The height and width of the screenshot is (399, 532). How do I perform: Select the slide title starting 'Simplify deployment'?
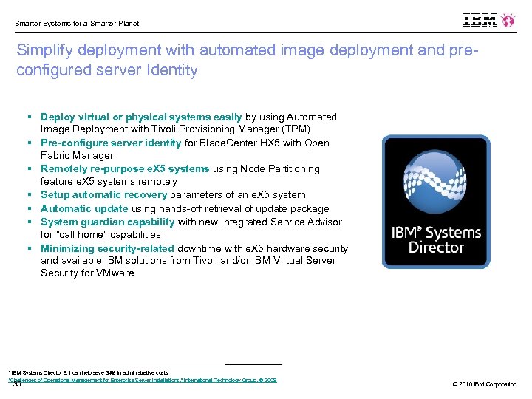(x=248, y=60)
